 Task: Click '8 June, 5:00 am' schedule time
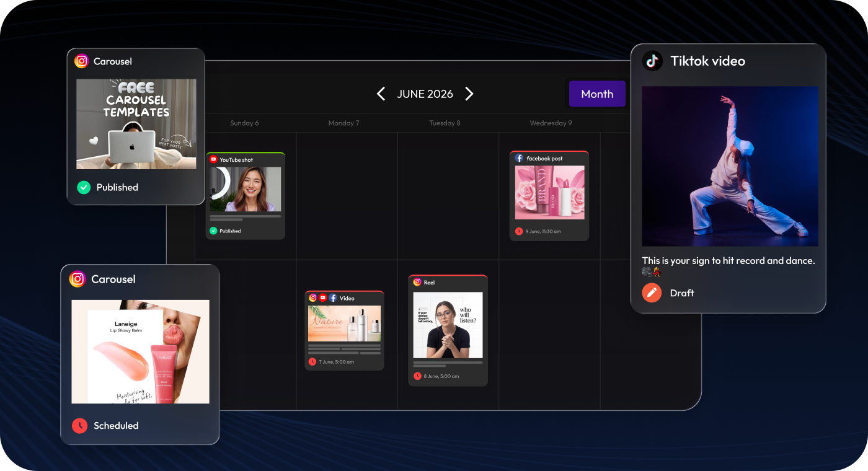click(441, 376)
